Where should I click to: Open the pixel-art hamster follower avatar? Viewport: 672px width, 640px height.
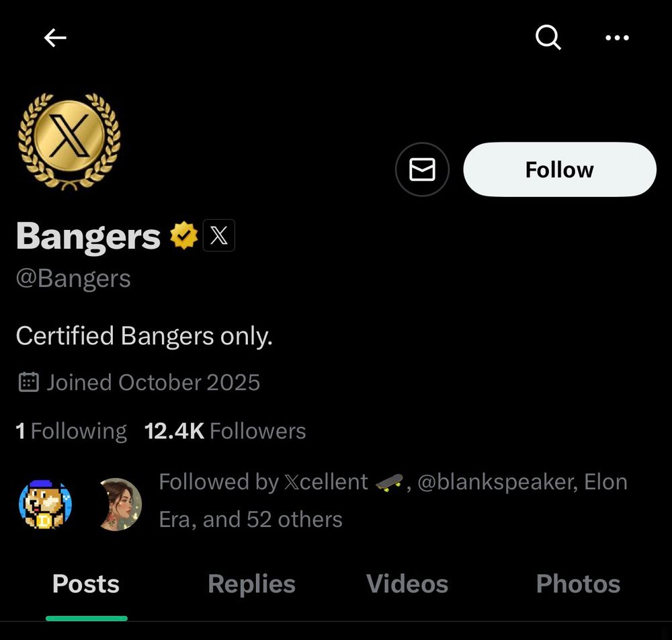45,505
